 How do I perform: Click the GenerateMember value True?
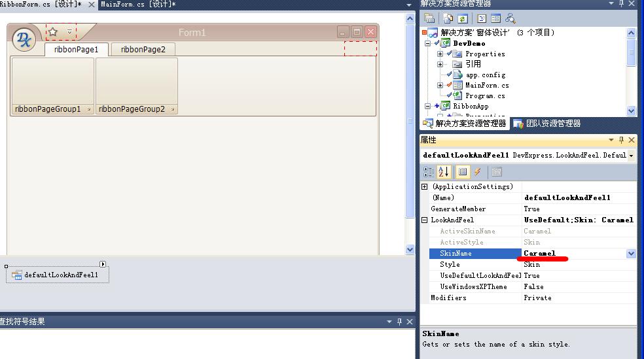(x=579, y=209)
